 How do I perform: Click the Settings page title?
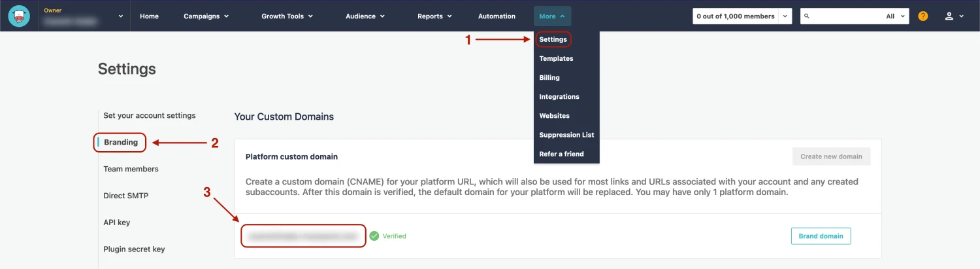[x=127, y=69]
